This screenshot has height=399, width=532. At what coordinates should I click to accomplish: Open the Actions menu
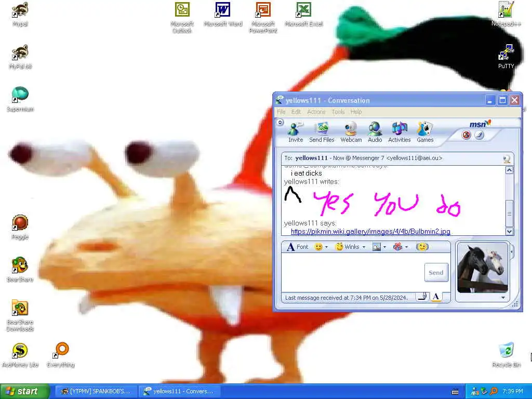316,112
